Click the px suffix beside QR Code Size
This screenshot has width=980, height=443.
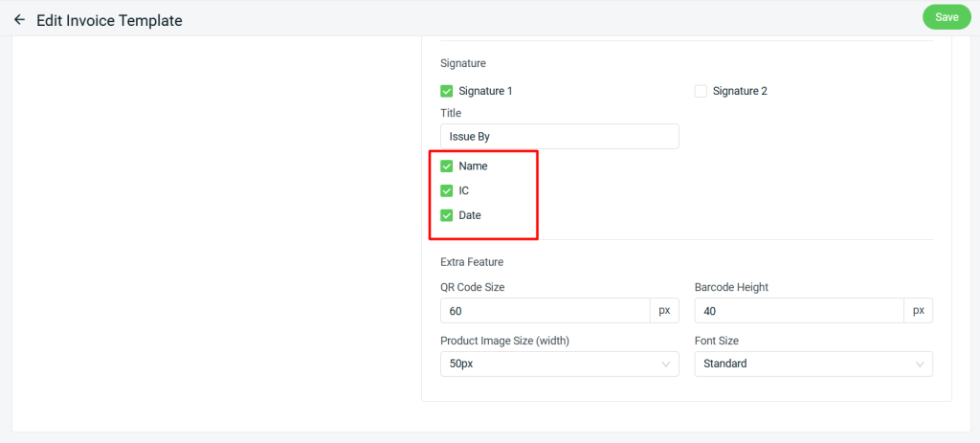[x=664, y=311]
